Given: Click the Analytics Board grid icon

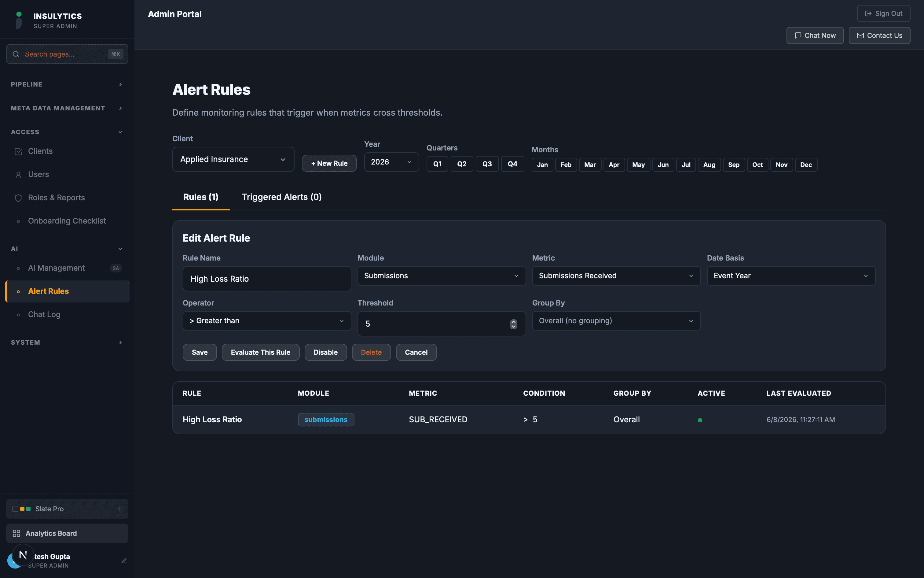Looking at the screenshot, I should click(x=16, y=533).
